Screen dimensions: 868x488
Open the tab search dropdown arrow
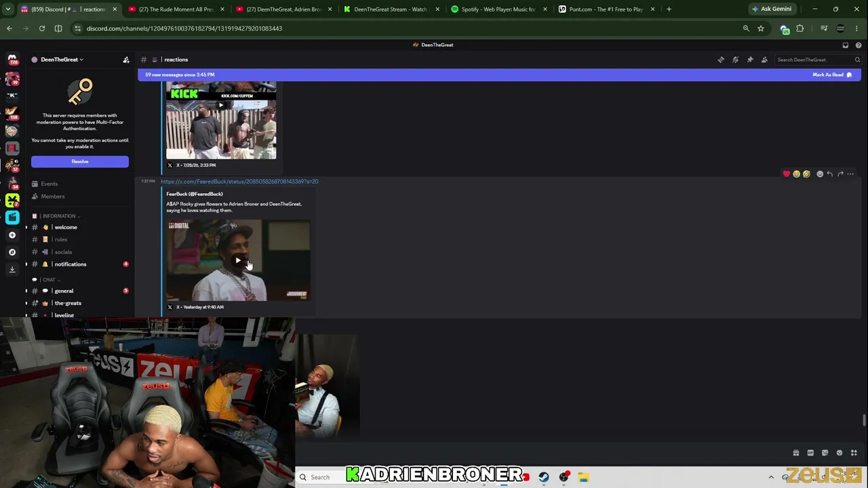(8, 9)
